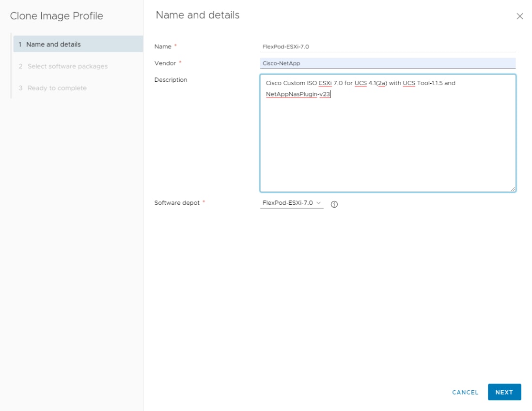Click the Name field label
Image resolution: width=532 pixels, height=411 pixels.
click(163, 46)
